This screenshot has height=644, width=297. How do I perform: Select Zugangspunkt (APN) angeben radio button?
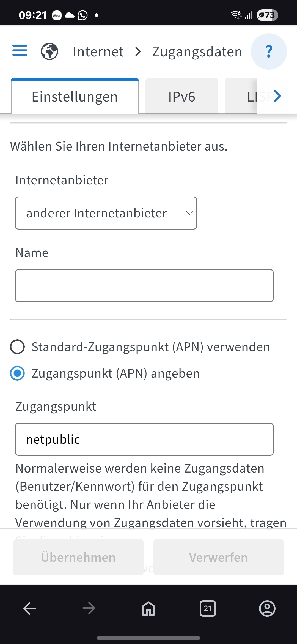click(105, 373)
